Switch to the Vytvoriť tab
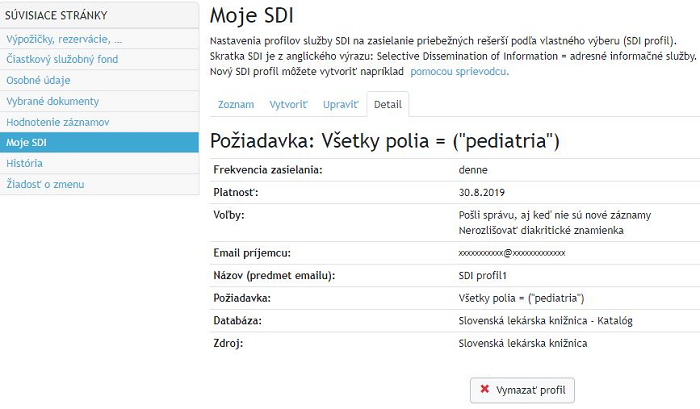This screenshot has height=409, width=700. coord(288,104)
